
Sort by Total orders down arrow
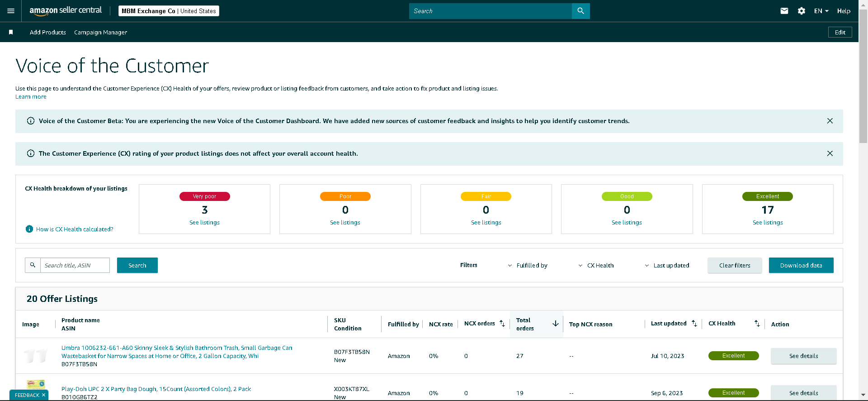(x=556, y=324)
